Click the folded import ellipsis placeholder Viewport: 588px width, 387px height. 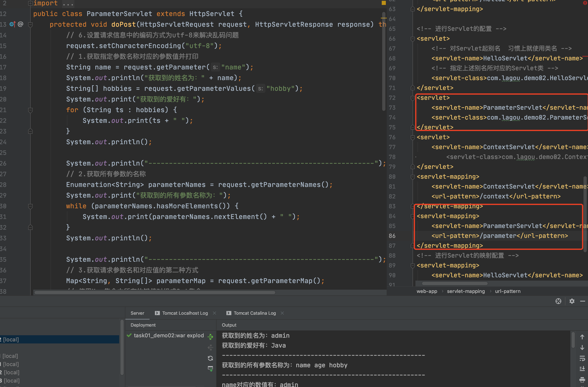[x=68, y=3]
